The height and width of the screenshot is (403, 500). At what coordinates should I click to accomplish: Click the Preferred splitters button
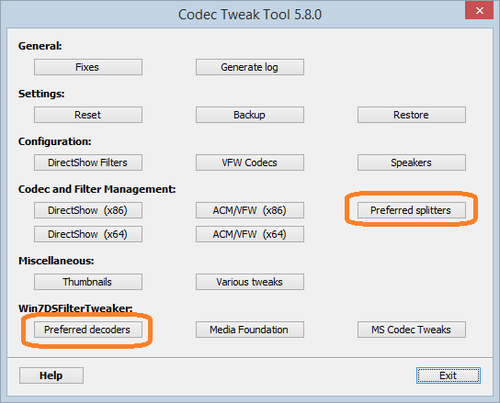coord(411,210)
